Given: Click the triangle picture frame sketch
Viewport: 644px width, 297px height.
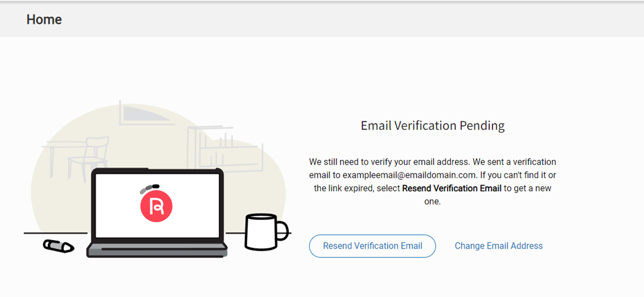Looking at the screenshot, I should (x=147, y=113).
